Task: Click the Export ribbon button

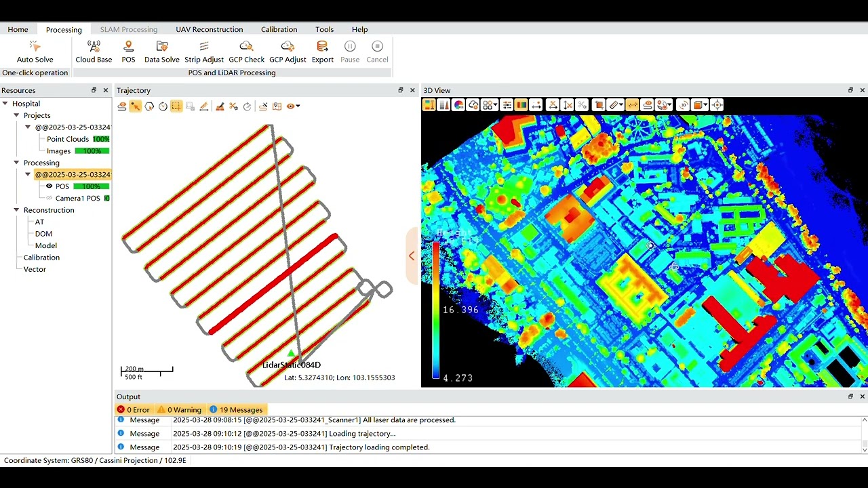Action: click(x=322, y=52)
